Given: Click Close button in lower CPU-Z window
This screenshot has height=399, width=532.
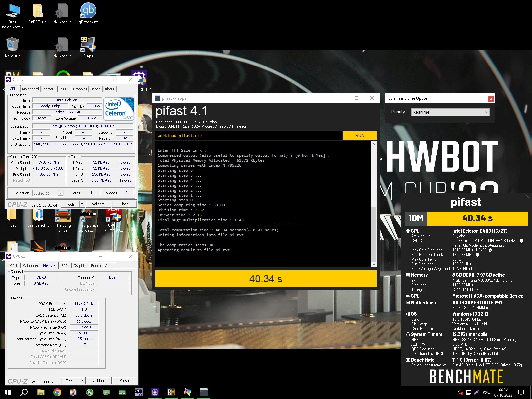Looking at the screenshot, I should click(x=124, y=381).
